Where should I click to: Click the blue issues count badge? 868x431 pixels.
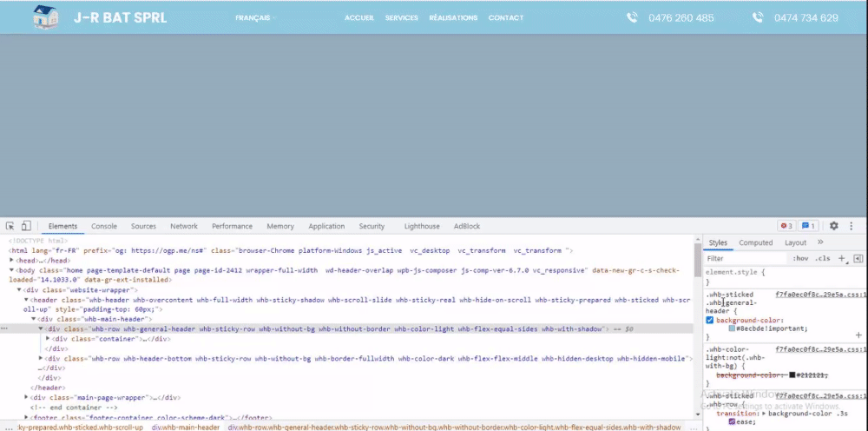click(809, 226)
